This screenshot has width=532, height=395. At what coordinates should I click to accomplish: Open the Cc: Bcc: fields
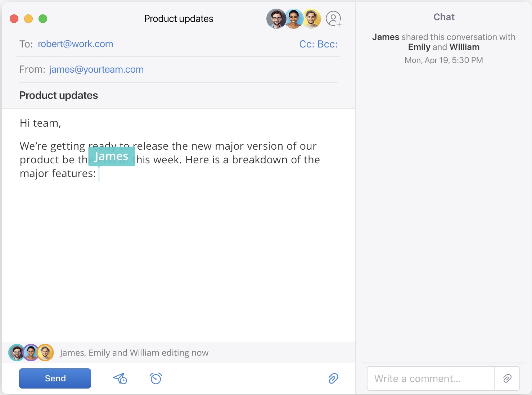point(318,44)
